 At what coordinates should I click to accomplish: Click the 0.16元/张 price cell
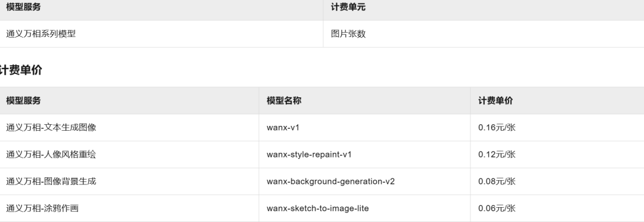point(497,128)
